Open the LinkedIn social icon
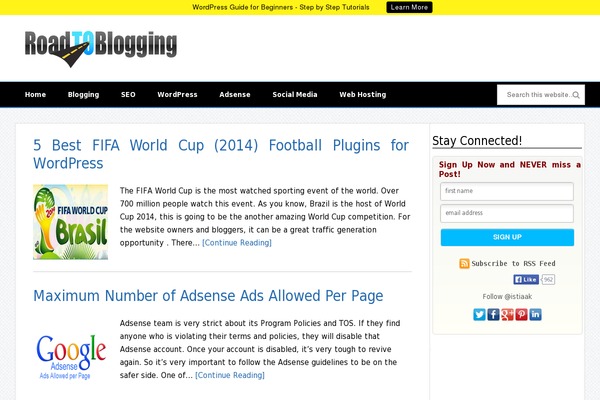The height and width of the screenshot is (400, 600). pyautogui.click(x=535, y=315)
